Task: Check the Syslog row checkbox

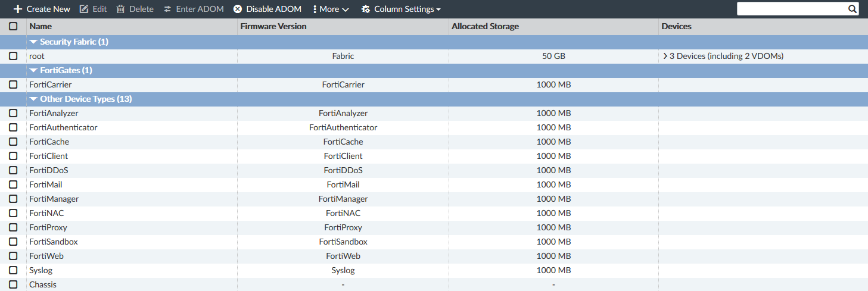Action: 13,270
